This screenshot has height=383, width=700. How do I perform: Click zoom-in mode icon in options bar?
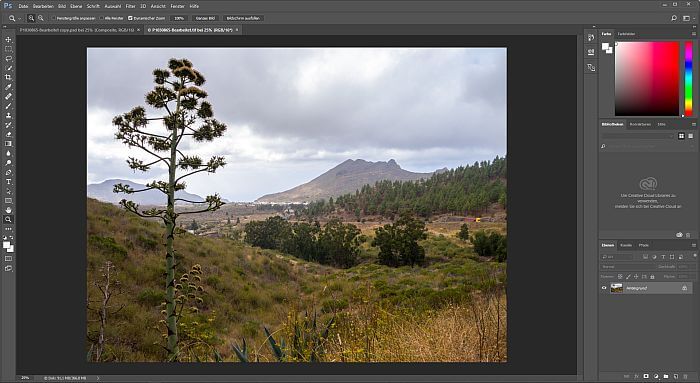pos(31,18)
